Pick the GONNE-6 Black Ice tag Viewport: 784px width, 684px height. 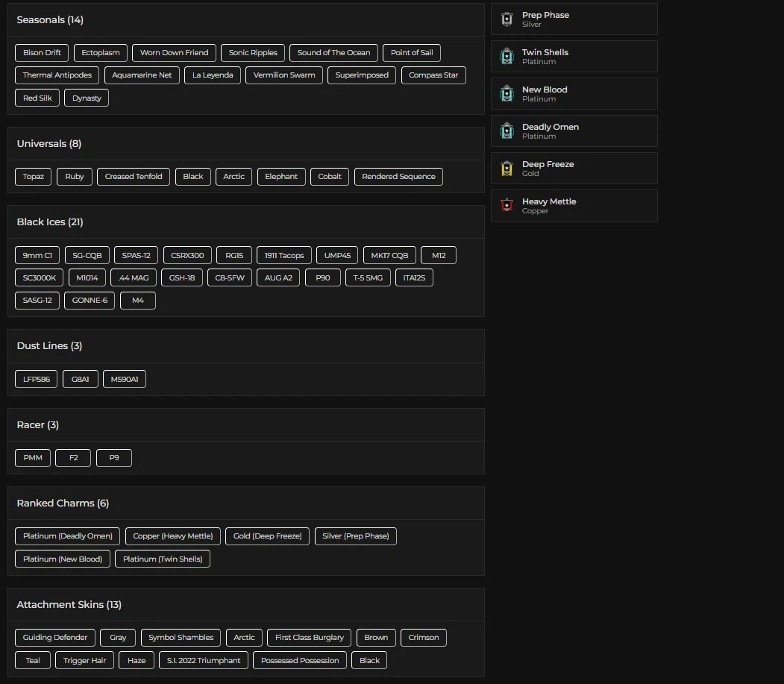pos(90,301)
